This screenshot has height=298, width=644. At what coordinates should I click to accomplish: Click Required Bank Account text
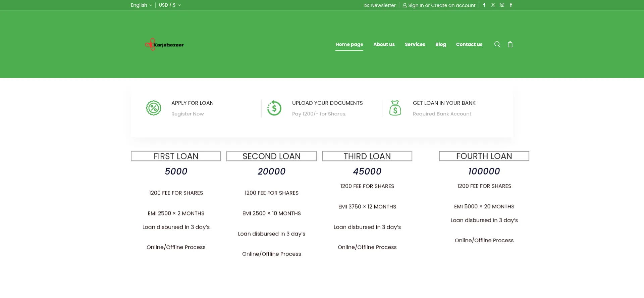[x=442, y=114]
